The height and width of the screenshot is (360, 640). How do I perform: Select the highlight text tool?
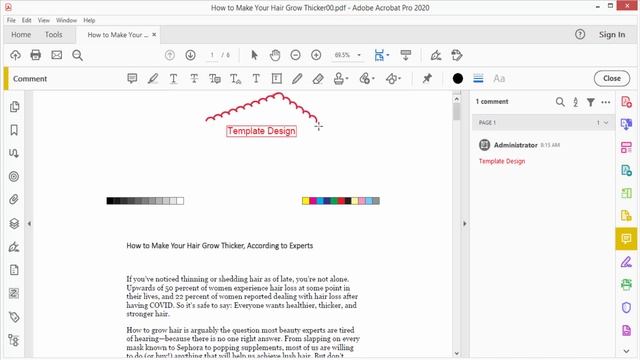[x=153, y=78]
